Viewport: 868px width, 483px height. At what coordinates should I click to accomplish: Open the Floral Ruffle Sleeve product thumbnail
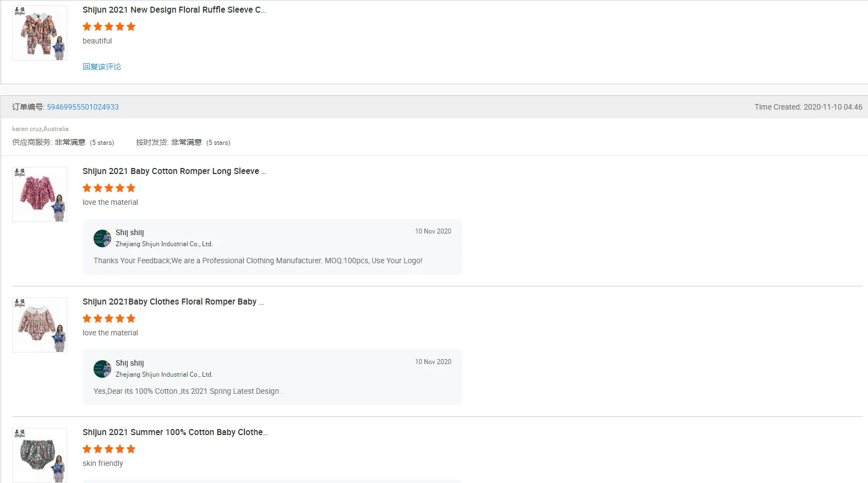click(x=40, y=33)
